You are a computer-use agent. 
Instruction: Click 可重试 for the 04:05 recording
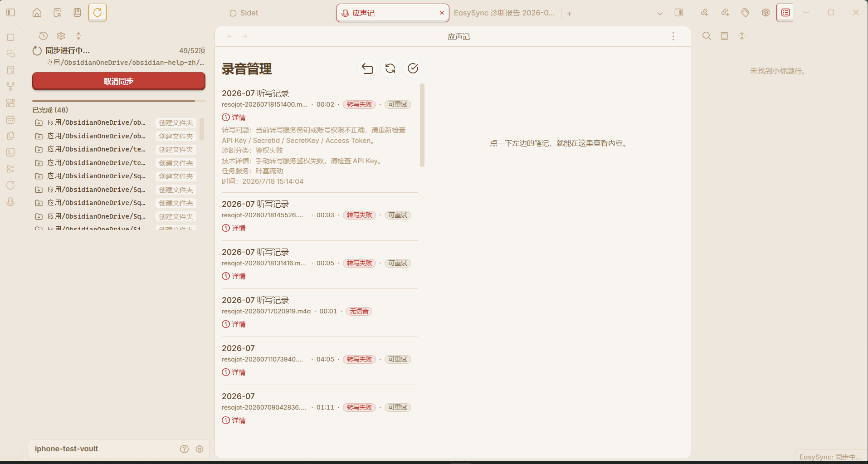(x=398, y=359)
